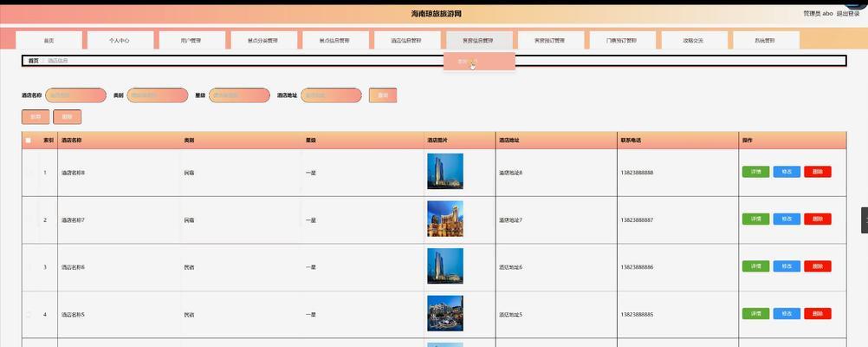
Task: Go to the 攻略交流 tab
Action: [694, 41]
